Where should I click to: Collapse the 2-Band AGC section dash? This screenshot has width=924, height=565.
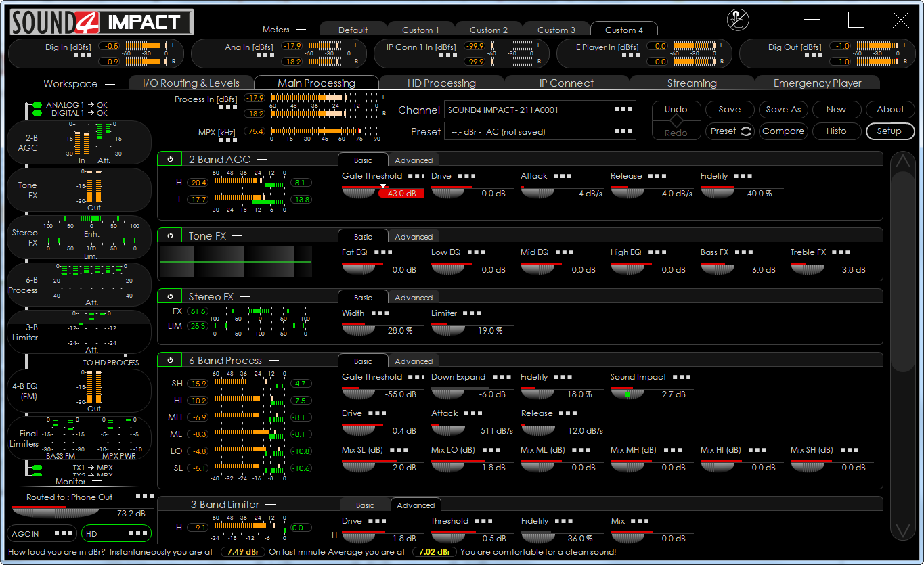[261, 160]
